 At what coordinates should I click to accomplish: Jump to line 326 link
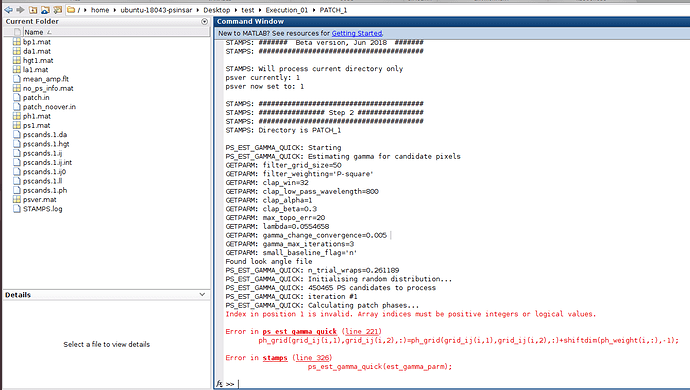pyautogui.click(x=312, y=358)
